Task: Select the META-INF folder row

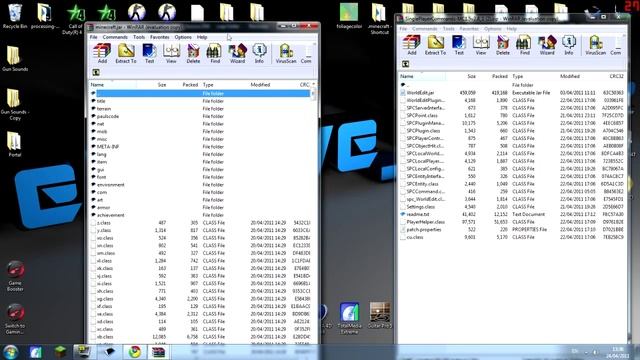Action: [x=200, y=147]
